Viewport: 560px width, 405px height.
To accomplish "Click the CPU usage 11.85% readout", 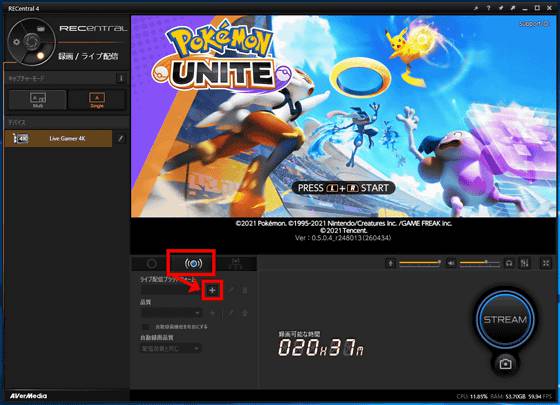I will [472, 396].
